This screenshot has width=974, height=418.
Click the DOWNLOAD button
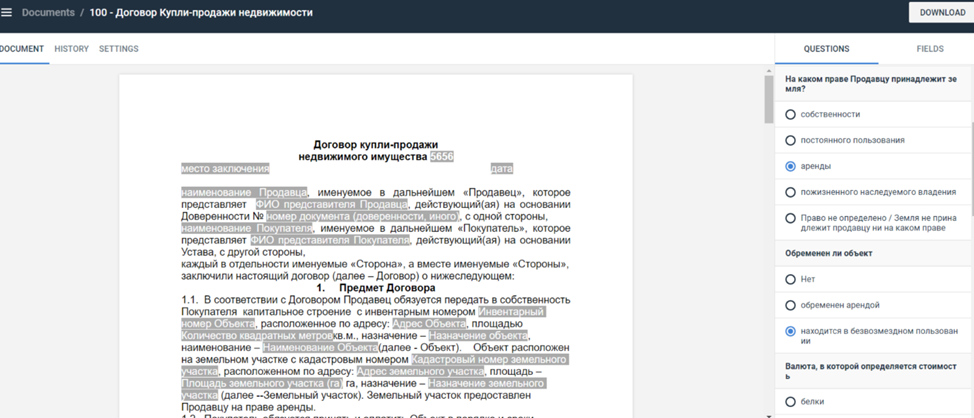click(941, 13)
